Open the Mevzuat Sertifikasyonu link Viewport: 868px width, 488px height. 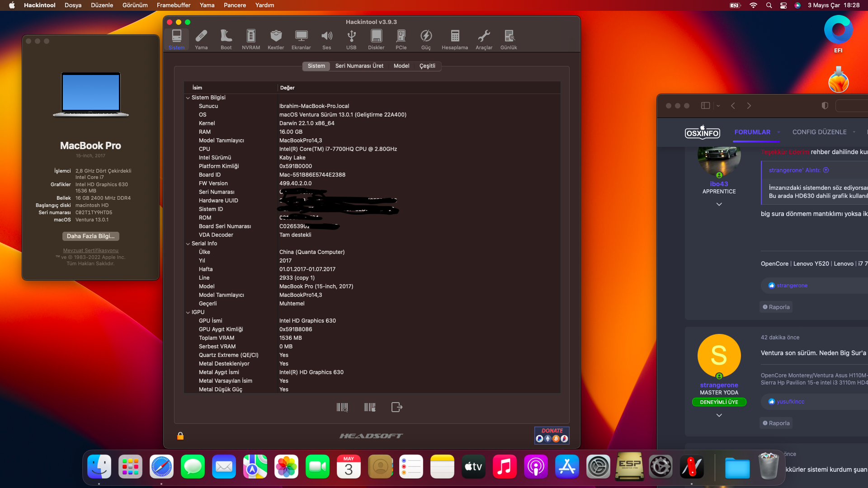coord(90,250)
